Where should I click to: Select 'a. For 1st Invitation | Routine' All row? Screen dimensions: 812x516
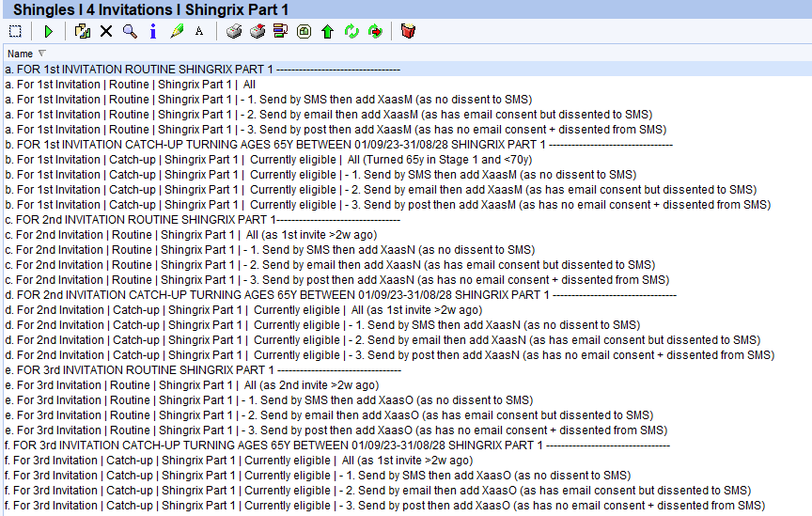coord(408,85)
